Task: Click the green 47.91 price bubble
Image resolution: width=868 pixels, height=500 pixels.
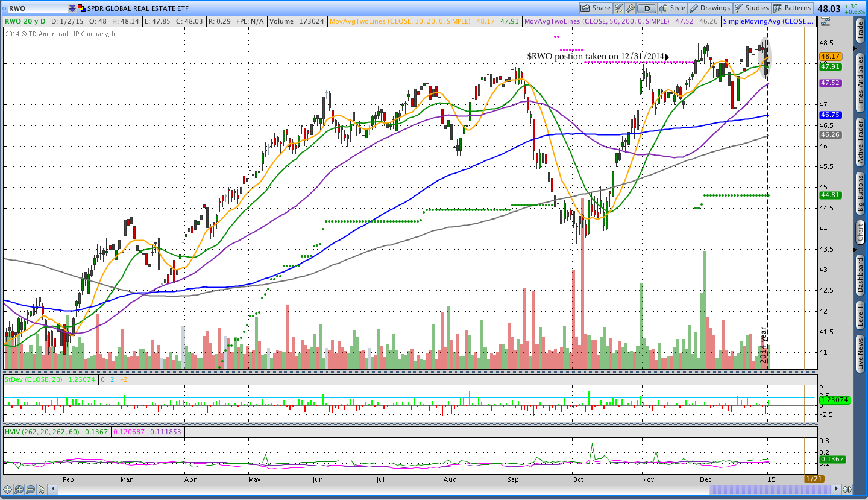Action: click(830, 67)
